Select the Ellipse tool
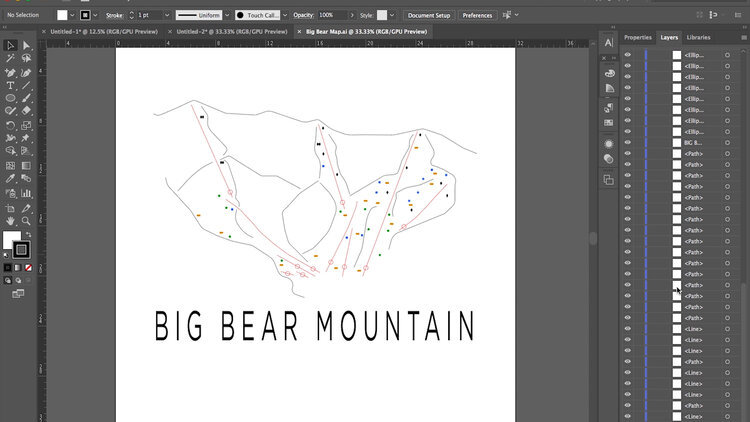The height and width of the screenshot is (422, 750). coord(10,98)
